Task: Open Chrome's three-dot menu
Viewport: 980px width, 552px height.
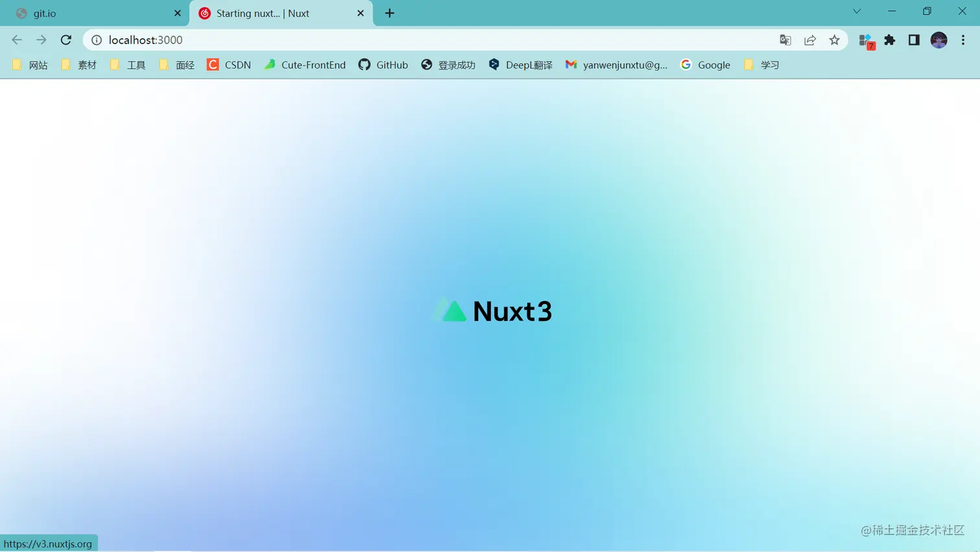Action: [x=963, y=40]
